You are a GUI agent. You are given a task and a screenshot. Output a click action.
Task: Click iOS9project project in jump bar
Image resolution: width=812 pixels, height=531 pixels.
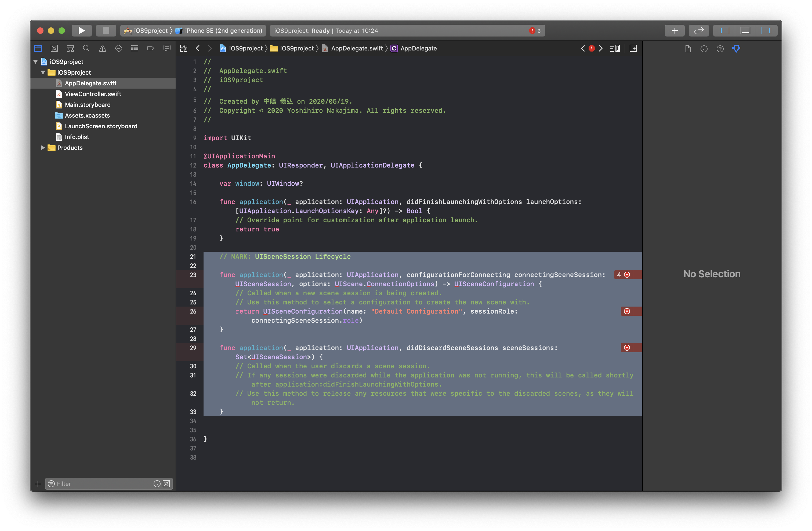[241, 48]
